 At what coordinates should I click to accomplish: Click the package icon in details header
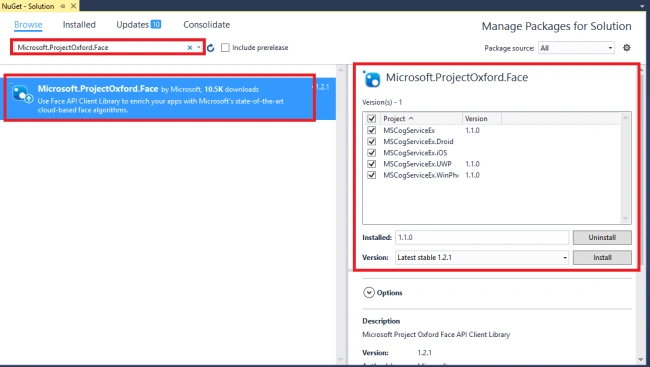[x=371, y=78]
